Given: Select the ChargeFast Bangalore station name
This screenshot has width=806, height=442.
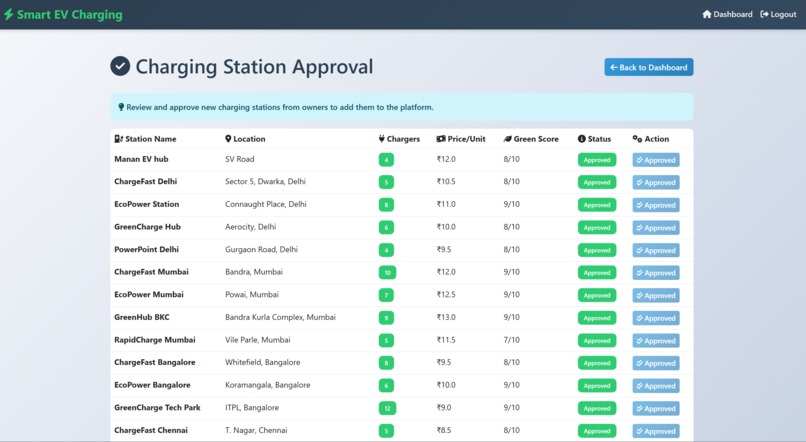Looking at the screenshot, I should point(155,362).
